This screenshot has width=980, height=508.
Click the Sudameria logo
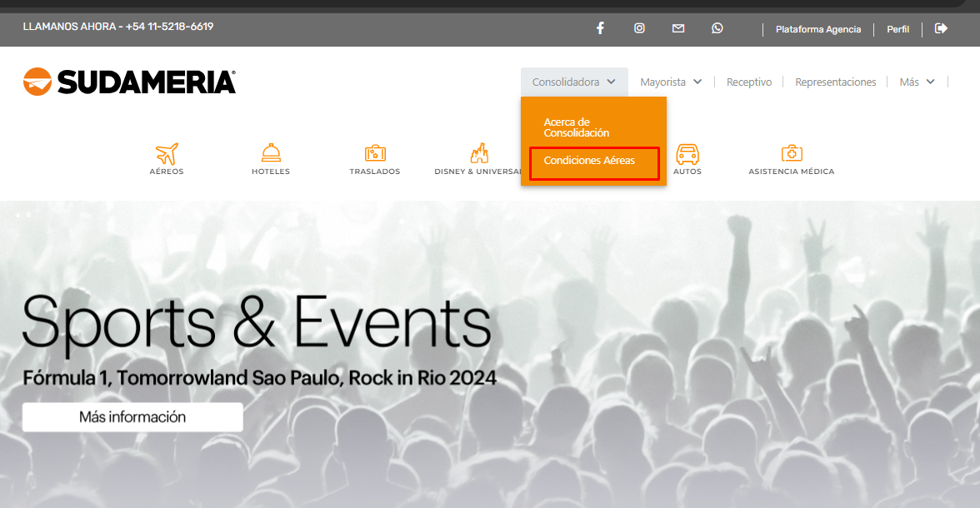130,82
